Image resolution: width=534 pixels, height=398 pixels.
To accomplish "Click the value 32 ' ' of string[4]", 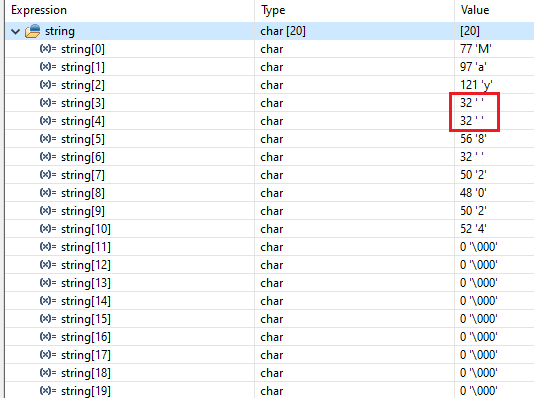I will [472, 121].
